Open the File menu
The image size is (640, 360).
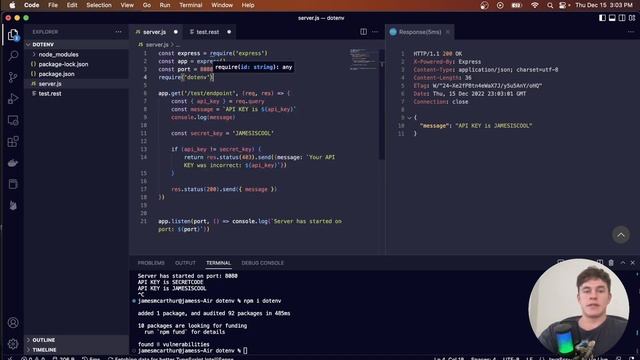[x=53, y=5]
